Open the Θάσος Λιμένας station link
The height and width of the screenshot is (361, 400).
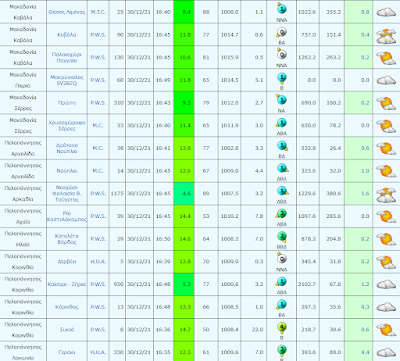click(x=67, y=12)
